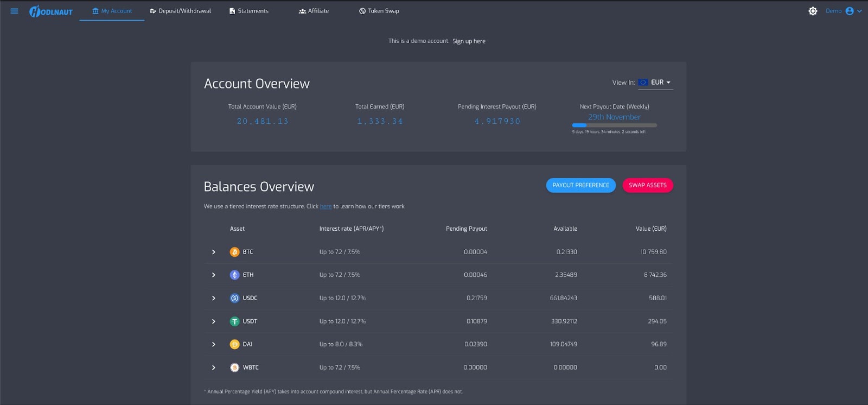Open the Affiliate tab
The image size is (868, 405).
[x=314, y=11]
